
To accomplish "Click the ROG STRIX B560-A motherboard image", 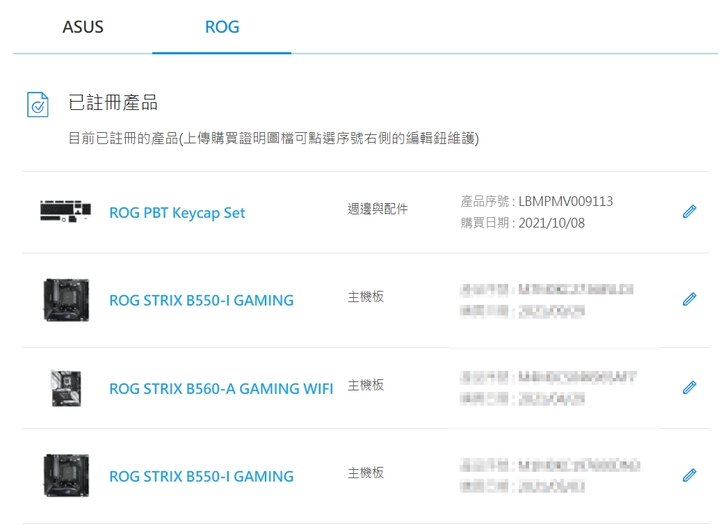I will coord(66,387).
